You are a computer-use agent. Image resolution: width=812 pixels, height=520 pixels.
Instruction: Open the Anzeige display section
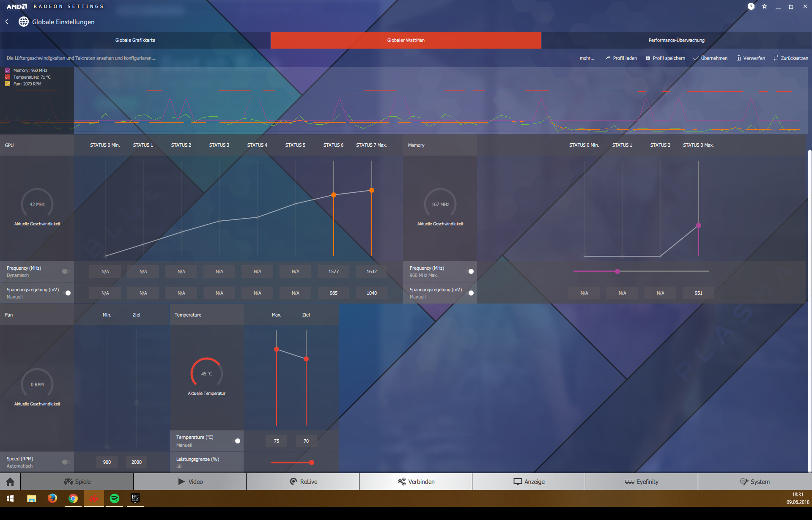click(529, 482)
